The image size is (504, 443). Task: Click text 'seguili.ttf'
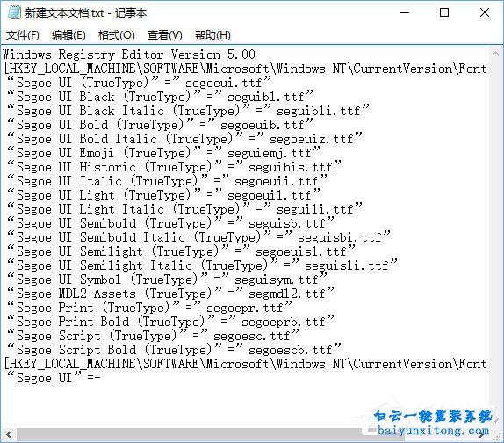tap(315, 209)
